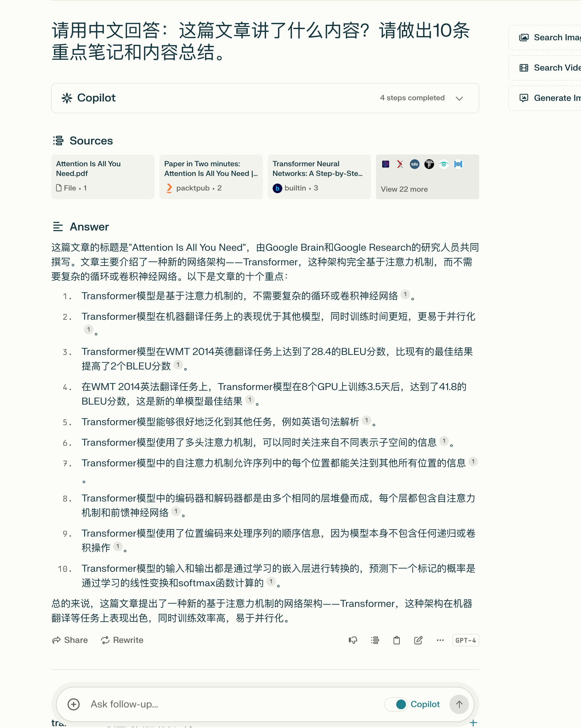The image size is (581, 728).
Task: Toggle the Copilot switch off
Action: (396, 704)
